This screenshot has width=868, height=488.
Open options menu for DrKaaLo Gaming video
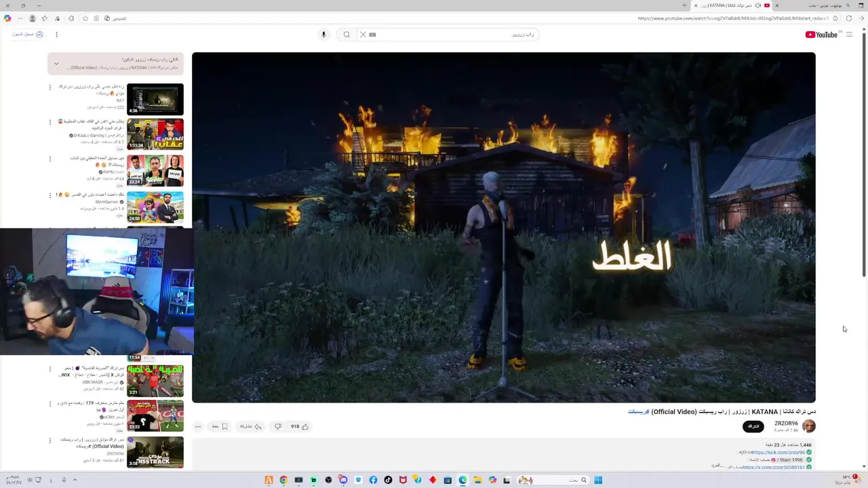(x=50, y=122)
